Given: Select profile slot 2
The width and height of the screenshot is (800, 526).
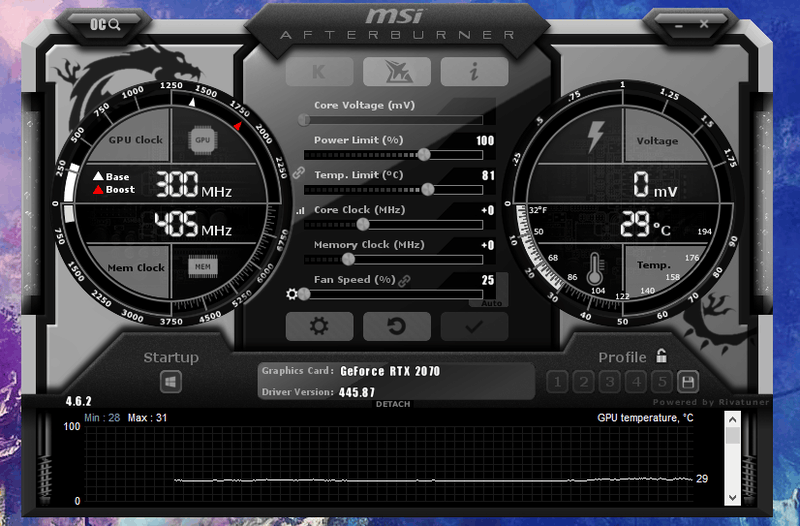Looking at the screenshot, I should tap(583, 382).
